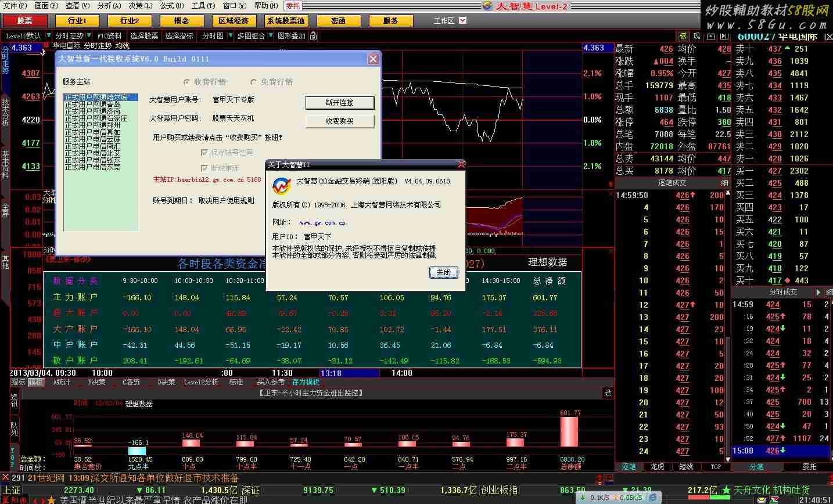Open the 工具(T) menu
833x504 pixels.
203,6
